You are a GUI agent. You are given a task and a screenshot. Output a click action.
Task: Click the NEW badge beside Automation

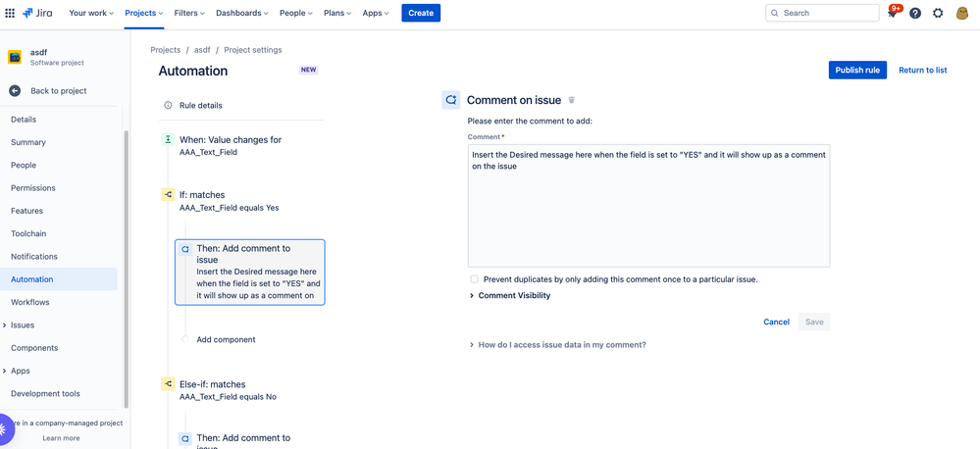point(309,70)
